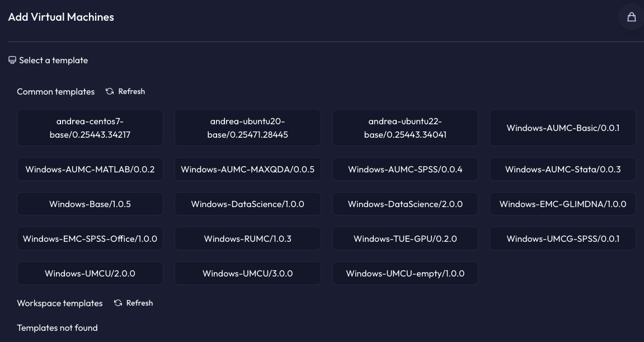Click the monitor icon beside Select a template
This screenshot has width=644, height=342.
point(12,60)
